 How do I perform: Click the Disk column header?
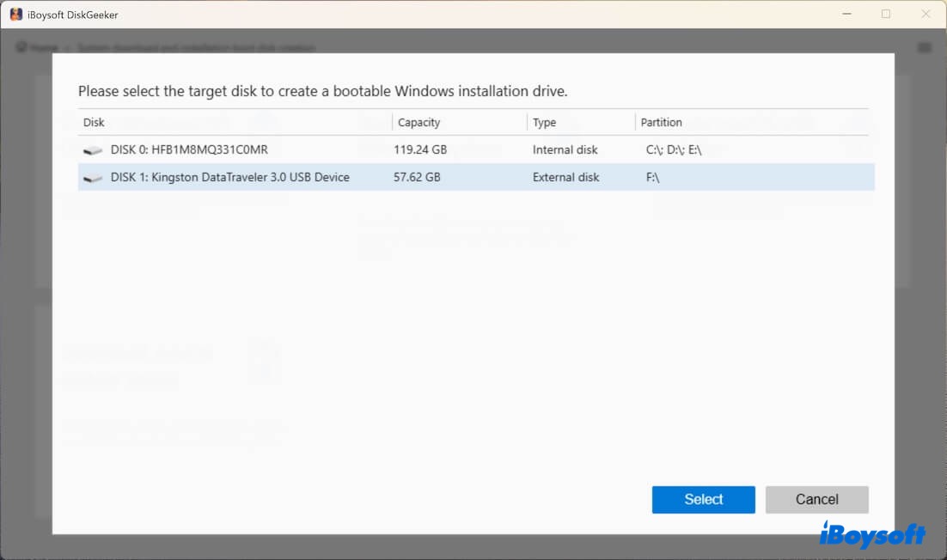94,123
